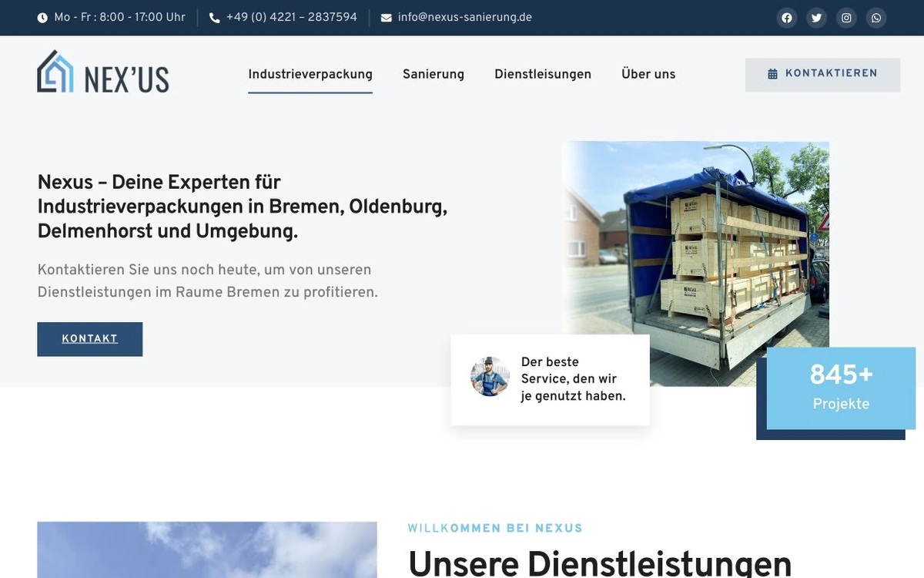Open the Industrieverpackung menu item
Screen dimensions: 924x578
pos(310,74)
